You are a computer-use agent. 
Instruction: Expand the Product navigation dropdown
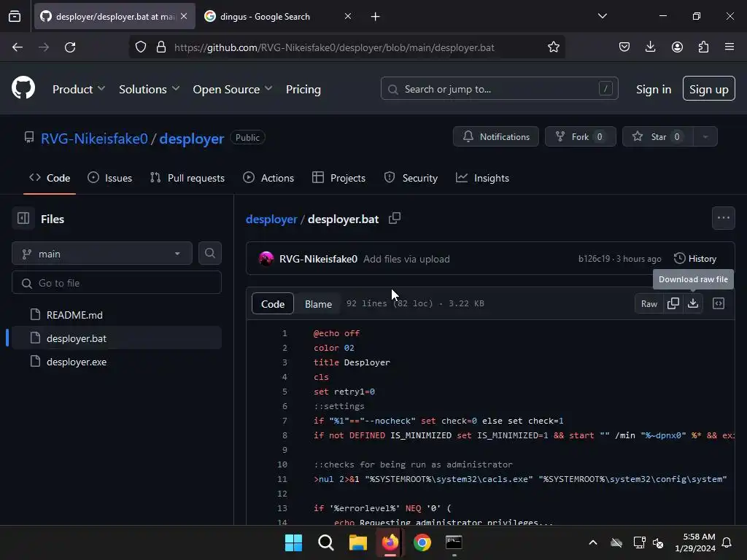coord(79,89)
